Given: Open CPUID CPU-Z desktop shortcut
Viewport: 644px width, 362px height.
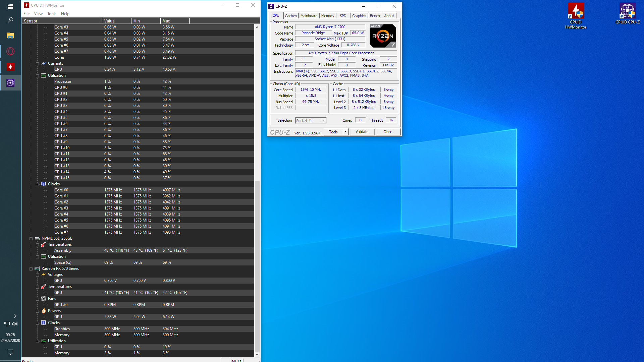Looking at the screenshot, I should [627, 13].
